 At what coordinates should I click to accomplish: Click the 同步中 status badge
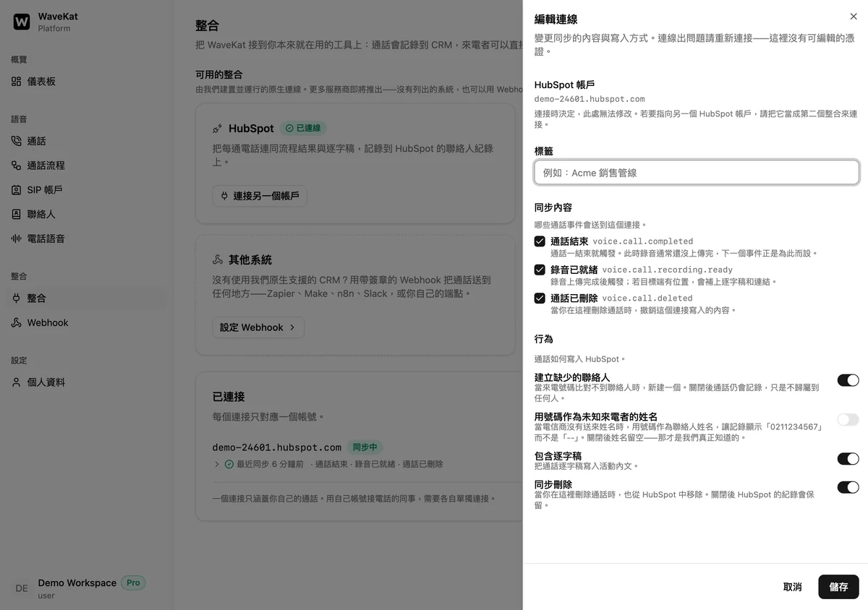tap(365, 447)
